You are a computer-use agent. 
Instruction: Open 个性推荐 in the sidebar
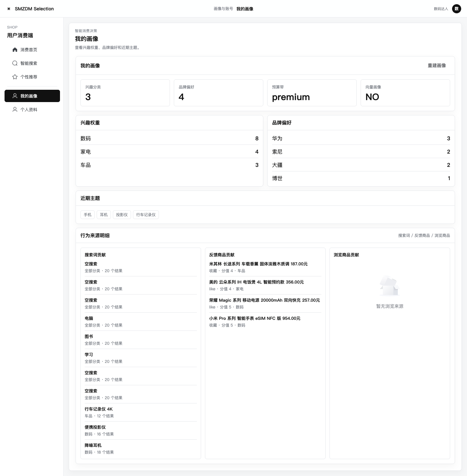coord(32,77)
